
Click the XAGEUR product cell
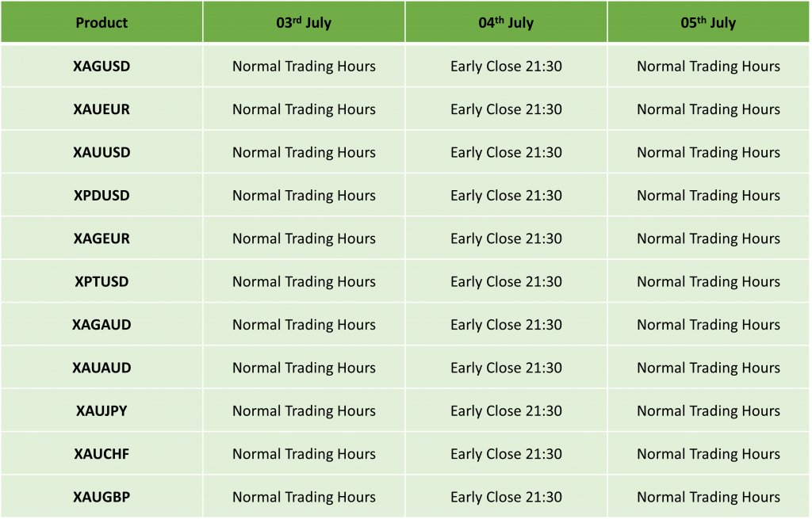coord(101,239)
